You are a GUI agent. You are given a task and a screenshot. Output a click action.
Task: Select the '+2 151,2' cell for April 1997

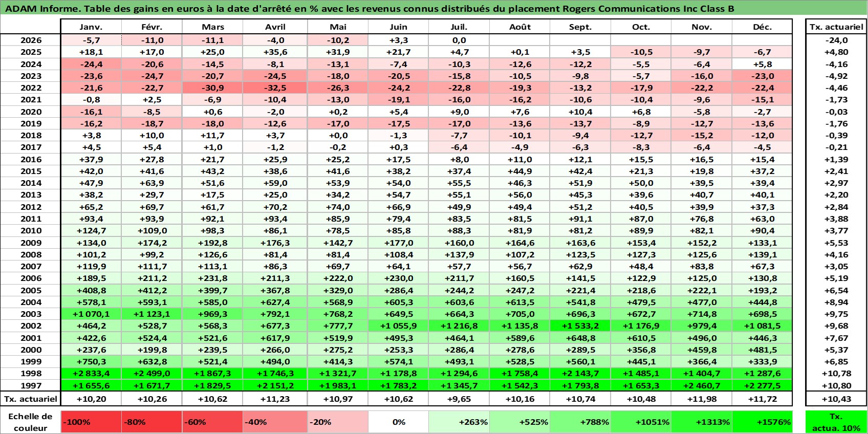coord(275,385)
